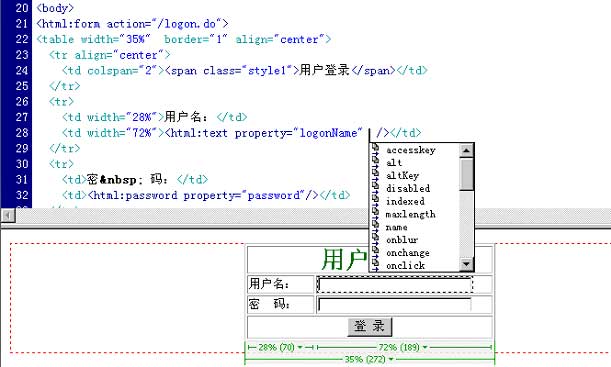
Task: Click the 登 录 login button in design view
Action: [369, 326]
